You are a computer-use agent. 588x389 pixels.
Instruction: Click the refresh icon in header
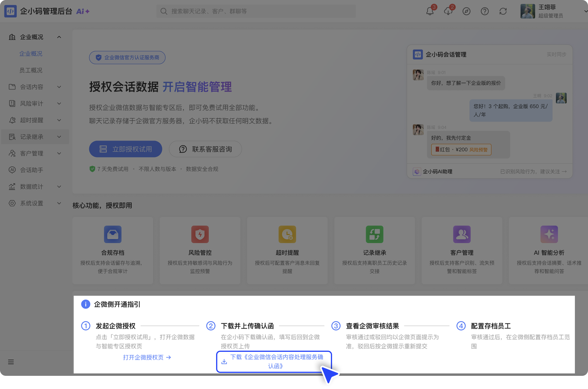tap(503, 11)
